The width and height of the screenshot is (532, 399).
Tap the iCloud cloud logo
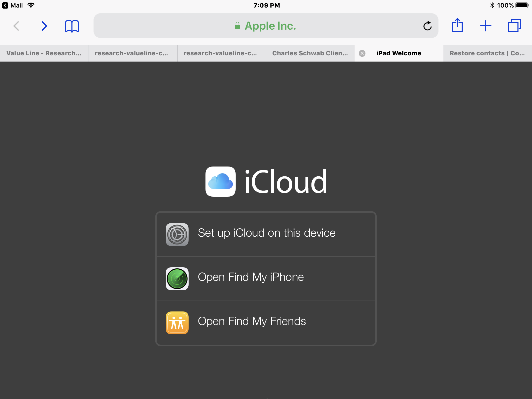click(x=221, y=182)
